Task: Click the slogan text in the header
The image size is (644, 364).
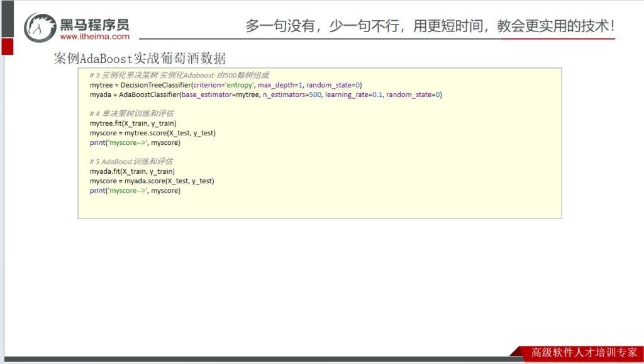Action: tap(430, 26)
